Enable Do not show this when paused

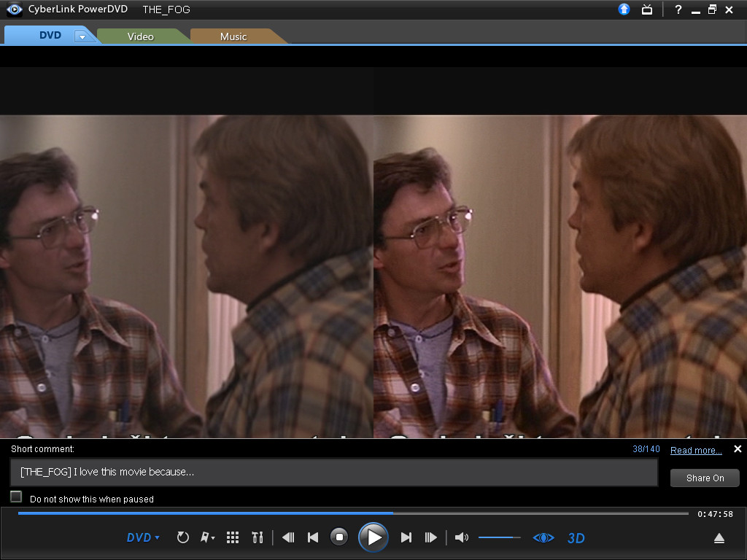pos(16,497)
